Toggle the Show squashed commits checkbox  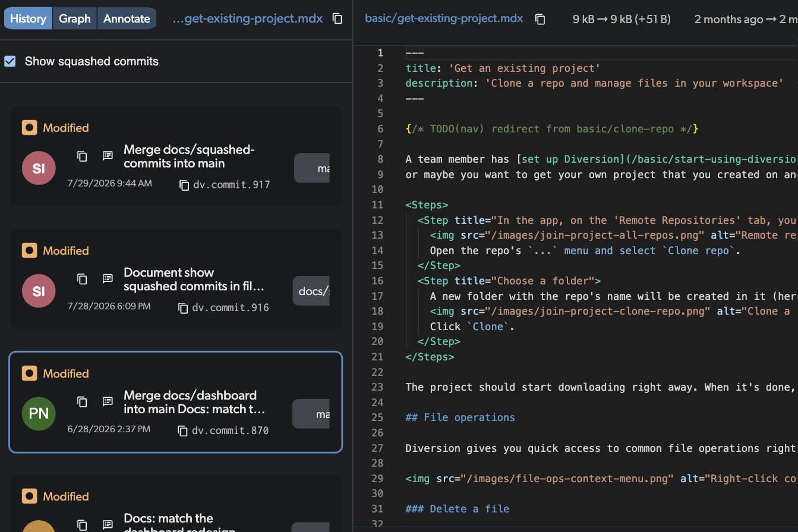(10, 61)
